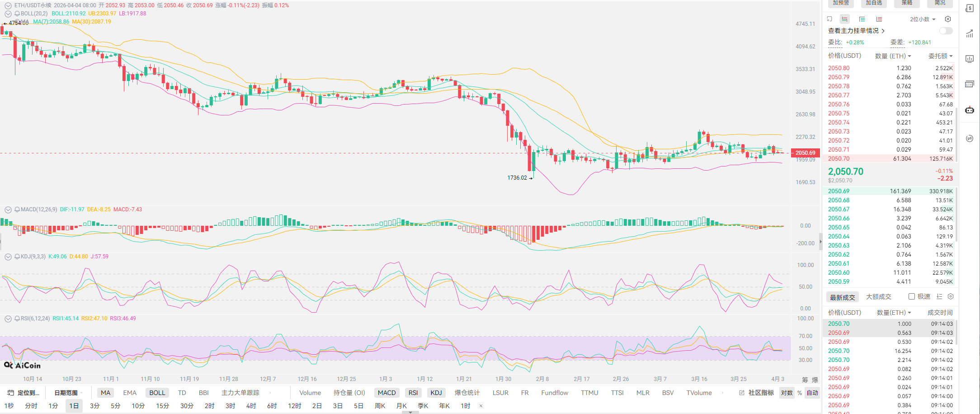The height and width of the screenshot is (414, 980).
Task: Select combined buy/sell order book view
Action: pyautogui.click(x=844, y=19)
